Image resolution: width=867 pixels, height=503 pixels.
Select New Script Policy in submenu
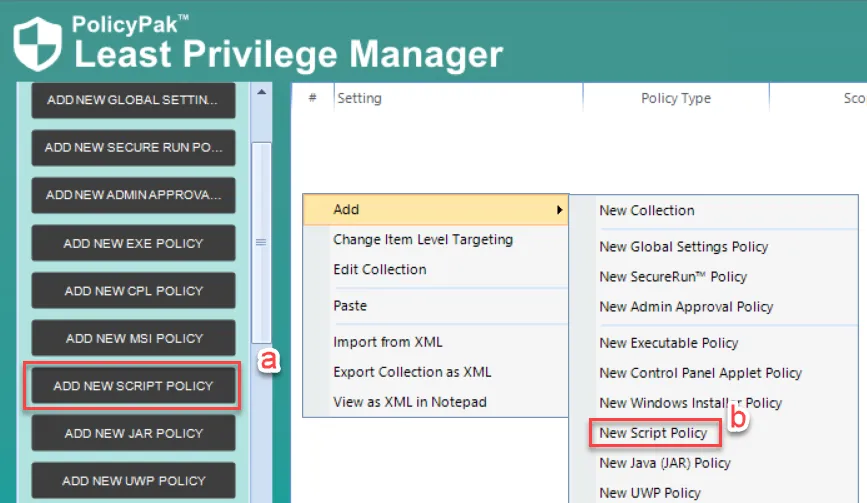pyautogui.click(x=653, y=433)
